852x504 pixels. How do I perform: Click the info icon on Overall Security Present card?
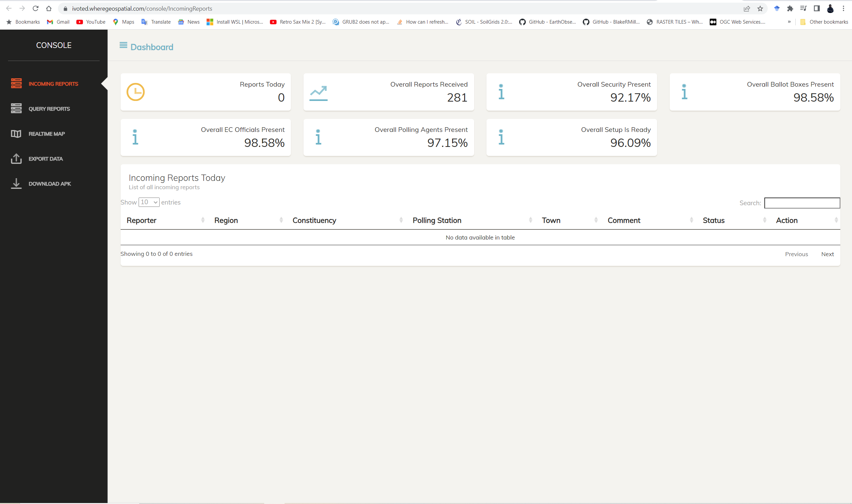(x=501, y=92)
